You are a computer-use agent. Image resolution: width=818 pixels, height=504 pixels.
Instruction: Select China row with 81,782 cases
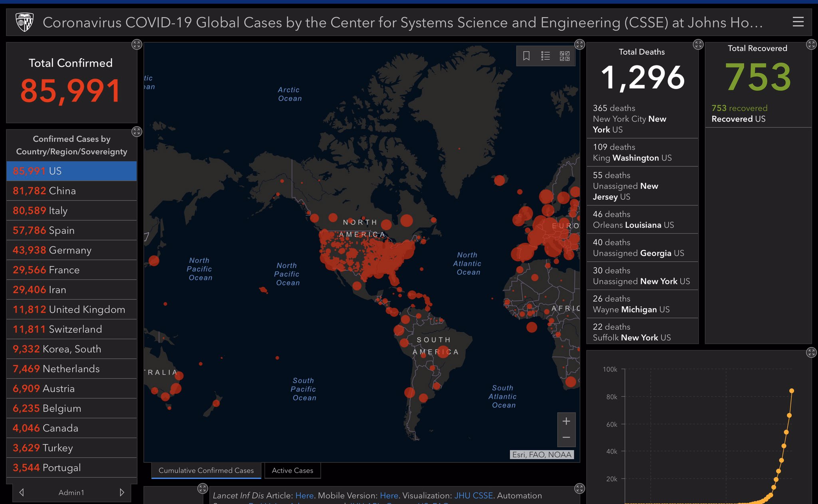coord(71,191)
